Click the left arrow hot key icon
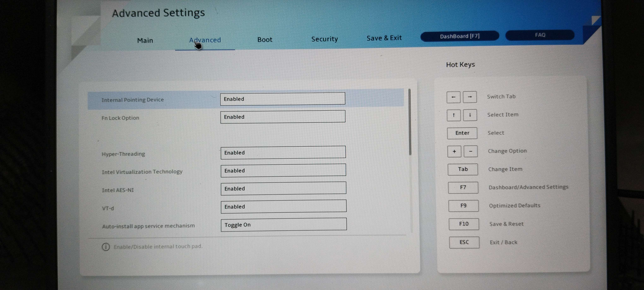Screen dimensions: 644x290 [453, 97]
